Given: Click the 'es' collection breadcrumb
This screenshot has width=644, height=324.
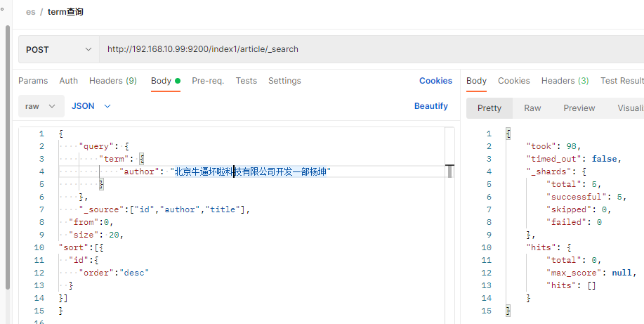Looking at the screenshot, I should (31, 12).
